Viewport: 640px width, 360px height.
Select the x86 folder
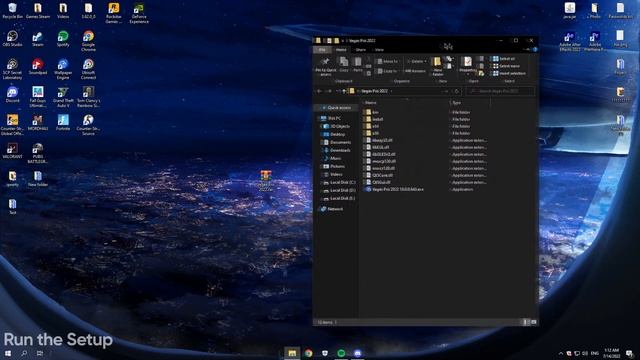click(372, 133)
